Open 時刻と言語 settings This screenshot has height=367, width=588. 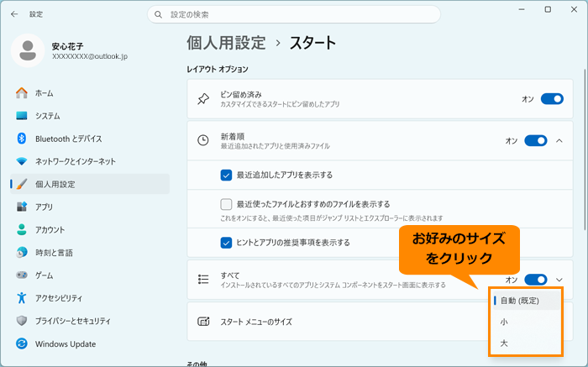point(90,253)
